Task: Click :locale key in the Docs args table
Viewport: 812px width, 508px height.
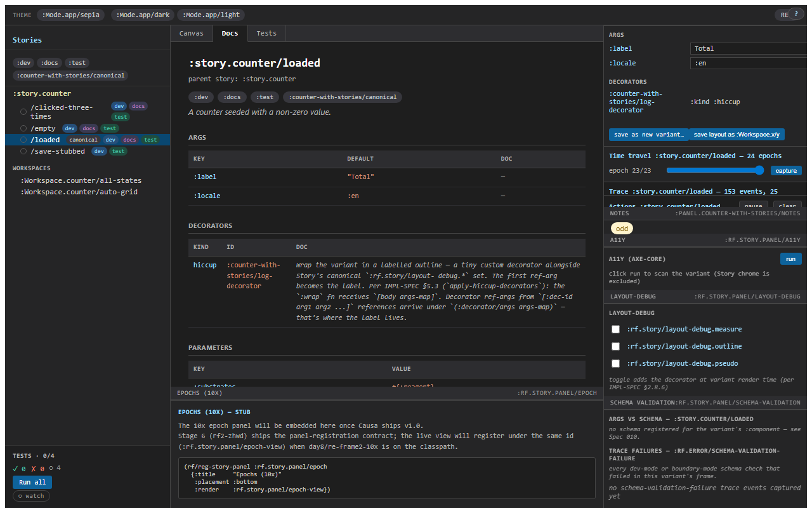Action: point(207,196)
